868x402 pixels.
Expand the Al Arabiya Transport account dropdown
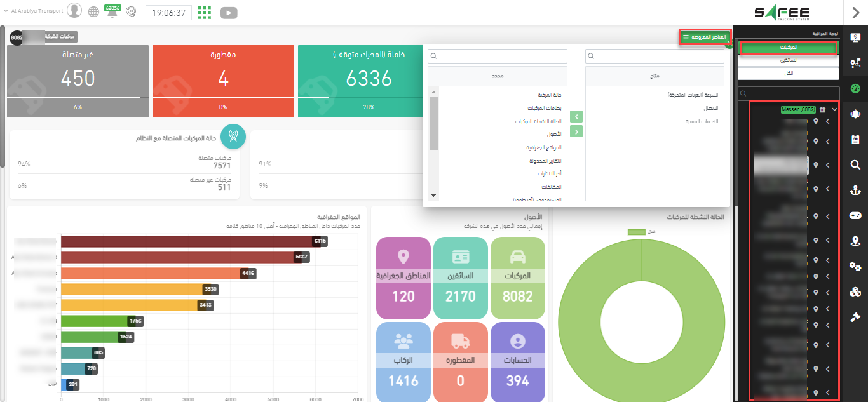pyautogui.click(x=6, y=11)
